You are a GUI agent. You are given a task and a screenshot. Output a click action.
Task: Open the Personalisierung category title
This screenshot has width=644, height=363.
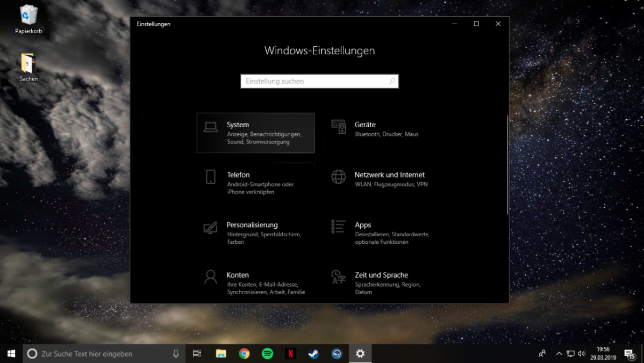[x=252, y=225]
